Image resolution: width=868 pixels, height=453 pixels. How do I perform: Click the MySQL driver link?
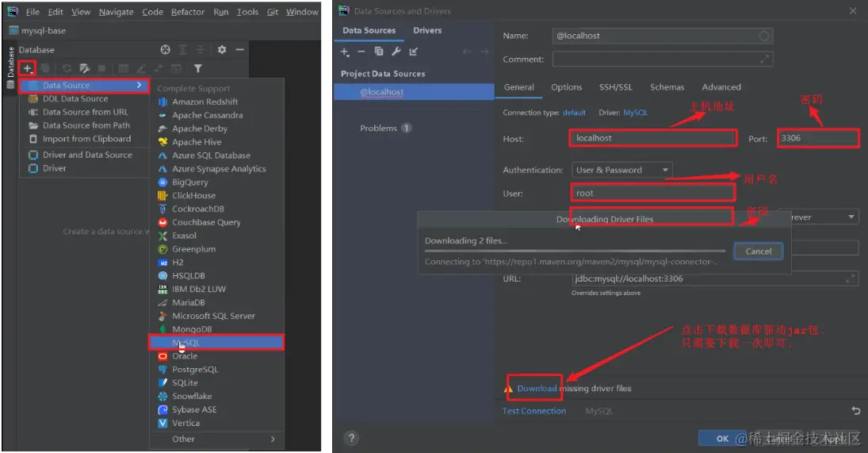(x=635, y=113)
